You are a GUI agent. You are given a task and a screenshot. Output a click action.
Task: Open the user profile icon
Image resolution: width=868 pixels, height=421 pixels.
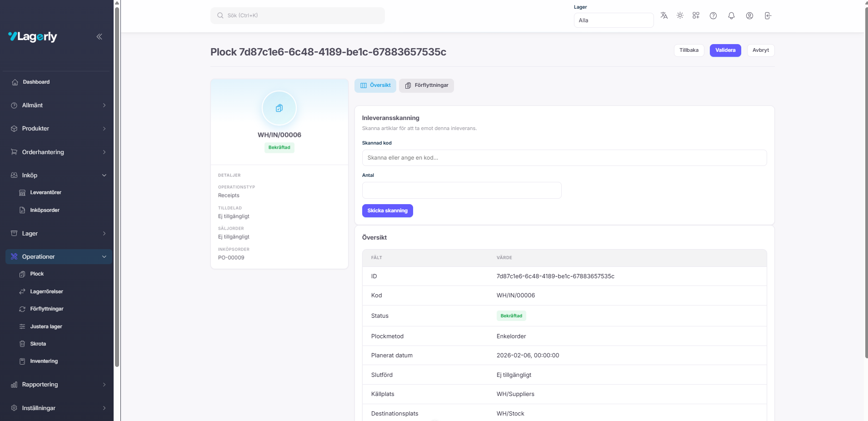(749, 16)
